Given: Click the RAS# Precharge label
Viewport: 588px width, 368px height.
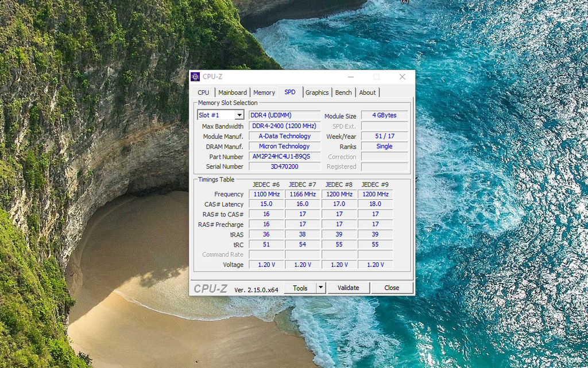Looking at the screenshot, I should click(221, 224).
